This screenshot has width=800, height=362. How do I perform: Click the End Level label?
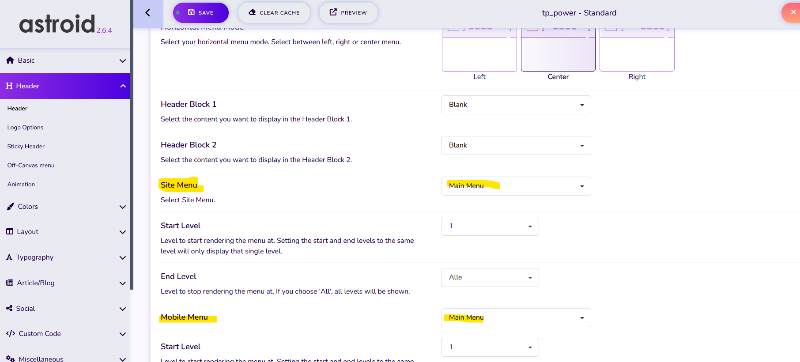[178, 276]
